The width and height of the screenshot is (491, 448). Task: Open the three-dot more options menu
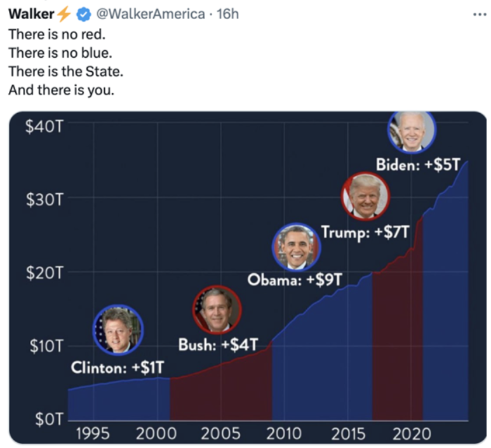(x=478, y=14)
